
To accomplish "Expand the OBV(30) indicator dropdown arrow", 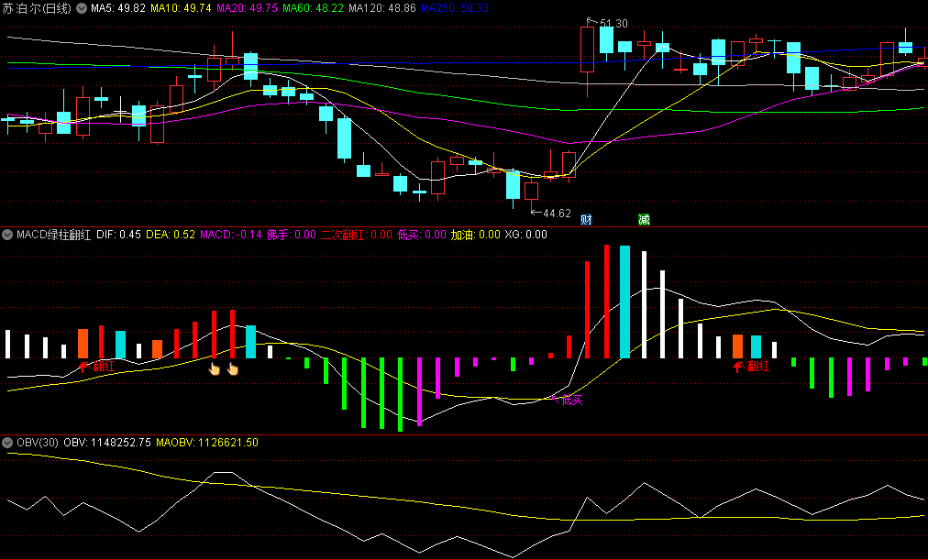I will point(7,443).
